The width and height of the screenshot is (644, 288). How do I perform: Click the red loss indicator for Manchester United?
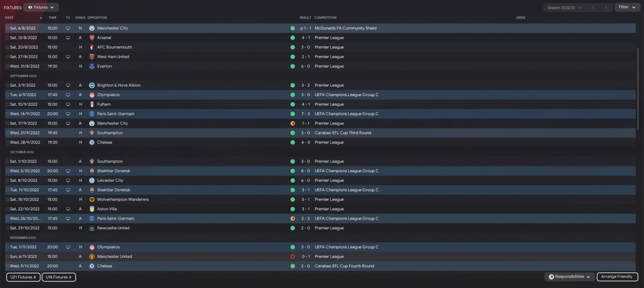tap(292, 257)
